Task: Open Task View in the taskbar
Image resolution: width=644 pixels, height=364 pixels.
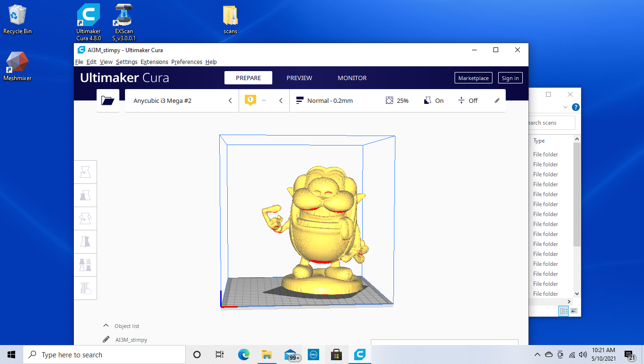Action: (x=220, y=355)
